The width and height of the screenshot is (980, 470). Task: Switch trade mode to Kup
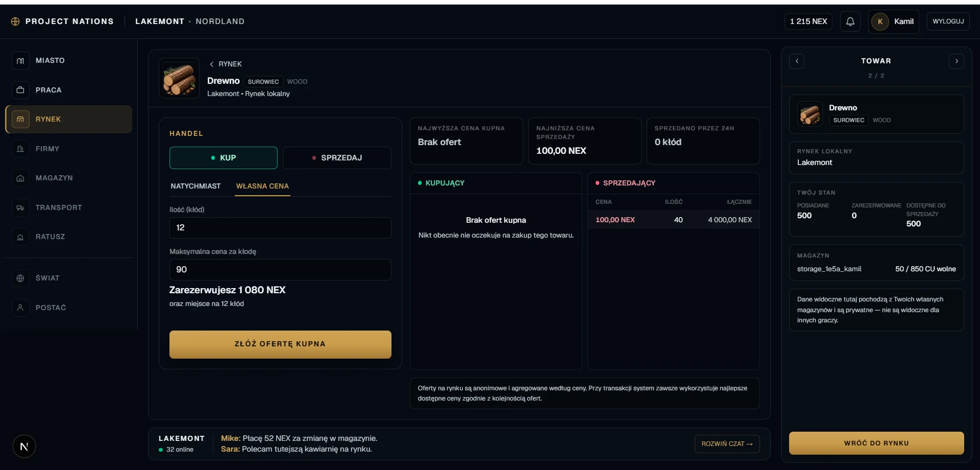click(224, 158)
